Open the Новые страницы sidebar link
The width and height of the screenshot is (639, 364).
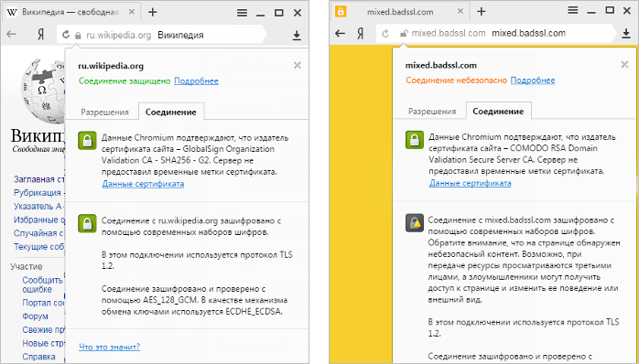click(44, 343)
